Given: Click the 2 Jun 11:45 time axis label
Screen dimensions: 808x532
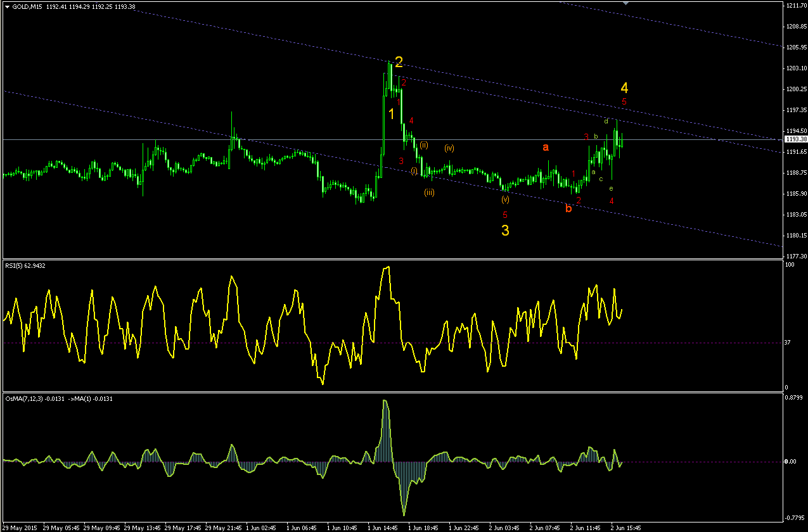Looking at the screenshot, I should point(586,527).
